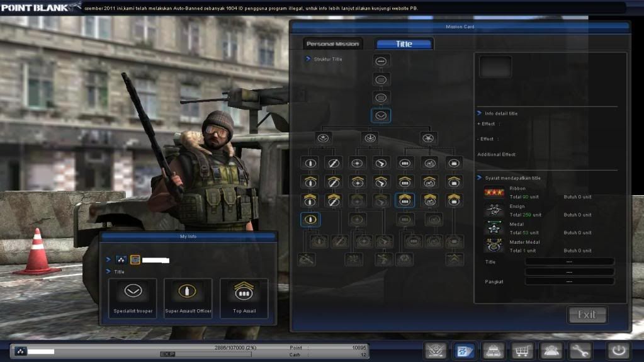Click 'Total 258 unit' Ensign text
Screen dimensions: 644x362
[525, 215]
